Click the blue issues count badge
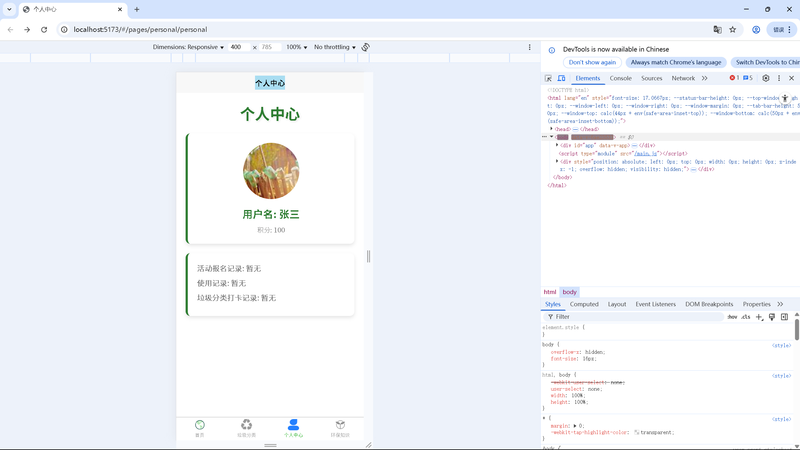Viewport: 800px width, 450px height. pos(748,78)
